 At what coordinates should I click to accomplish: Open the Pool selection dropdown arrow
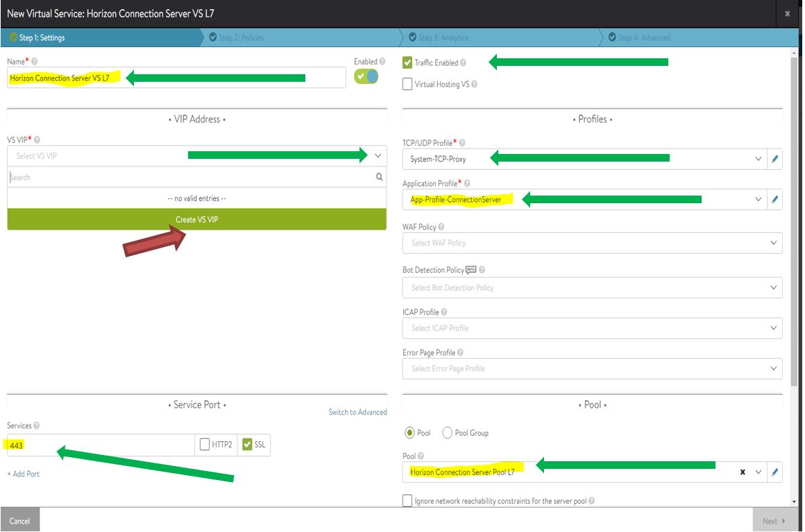pyautogui.click(x=759, y=472)
